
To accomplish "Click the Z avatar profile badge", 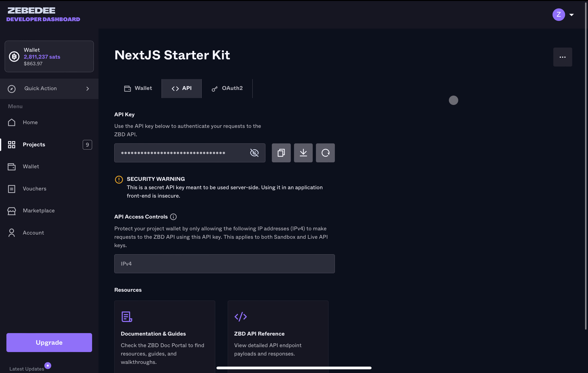I will [x=558, y=15].
